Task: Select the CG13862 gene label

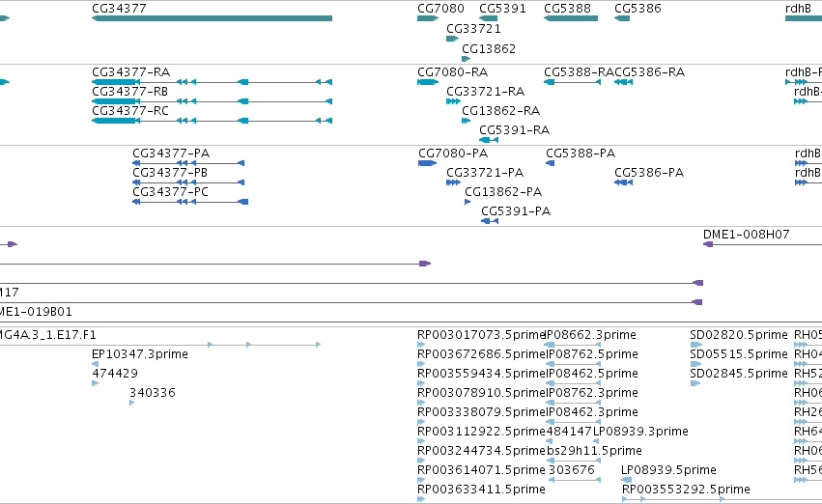Action: pos(489,48)
